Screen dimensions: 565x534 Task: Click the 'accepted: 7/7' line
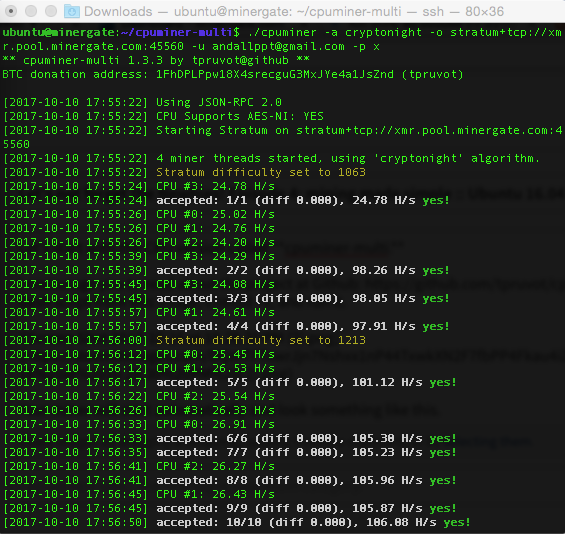pos(230,453)
